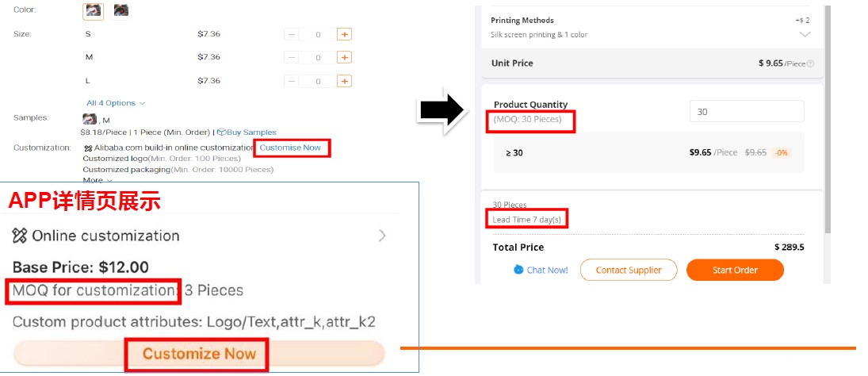This screenshot has height=376, width=868.
Task: Open Chat Now! with supplier
Action: [x=541, y=270]
